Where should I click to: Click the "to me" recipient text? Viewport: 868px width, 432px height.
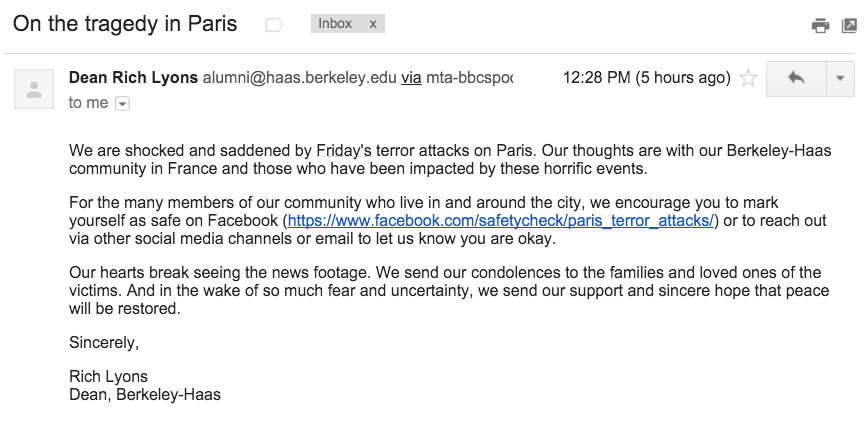pos(88,103)
